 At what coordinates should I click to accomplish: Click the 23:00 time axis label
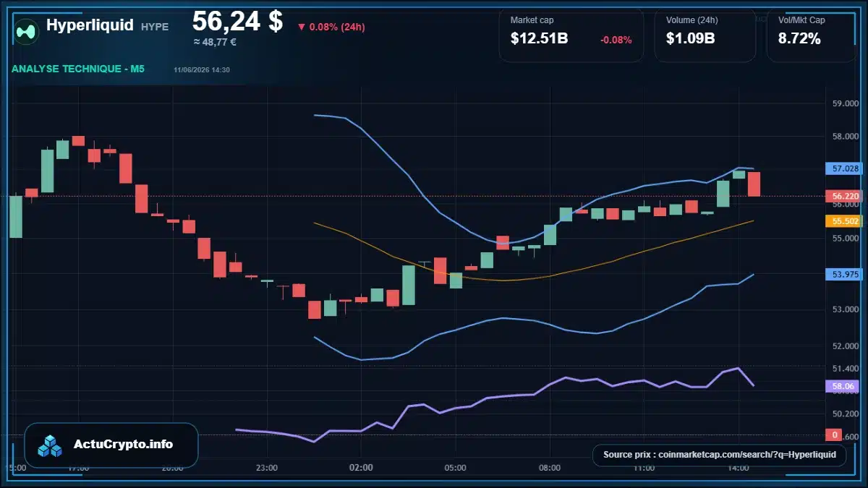(x=267, y=468)
